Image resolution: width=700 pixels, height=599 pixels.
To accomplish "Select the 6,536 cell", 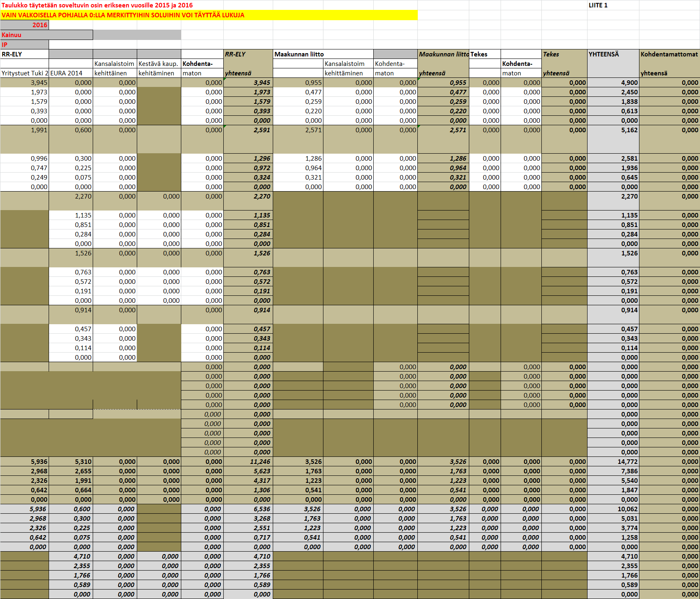I will pyautogui.click(x=248, y=509).
